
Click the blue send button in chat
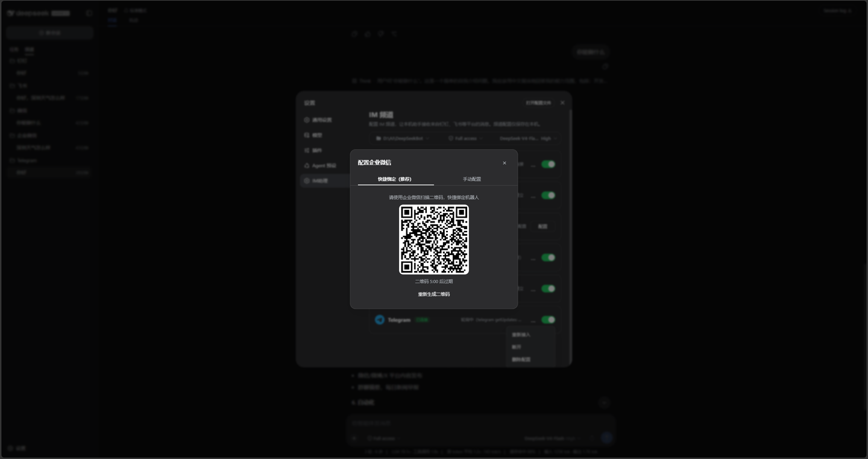pos(606,438)
